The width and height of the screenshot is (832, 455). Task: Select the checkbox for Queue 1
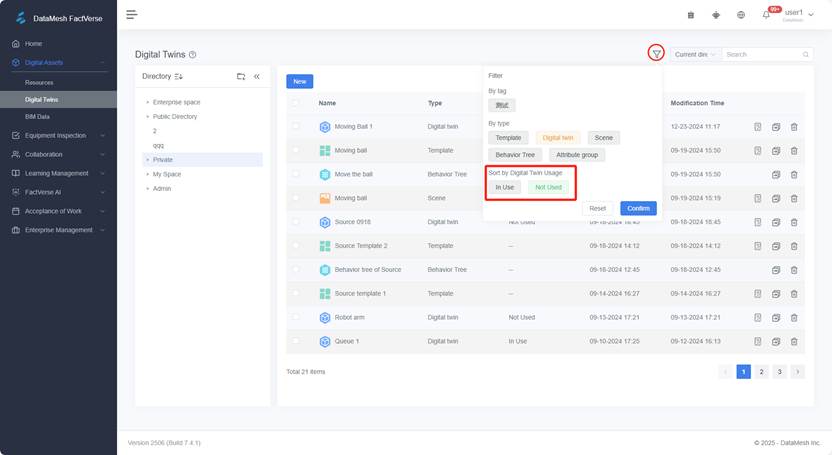point(296,341)
